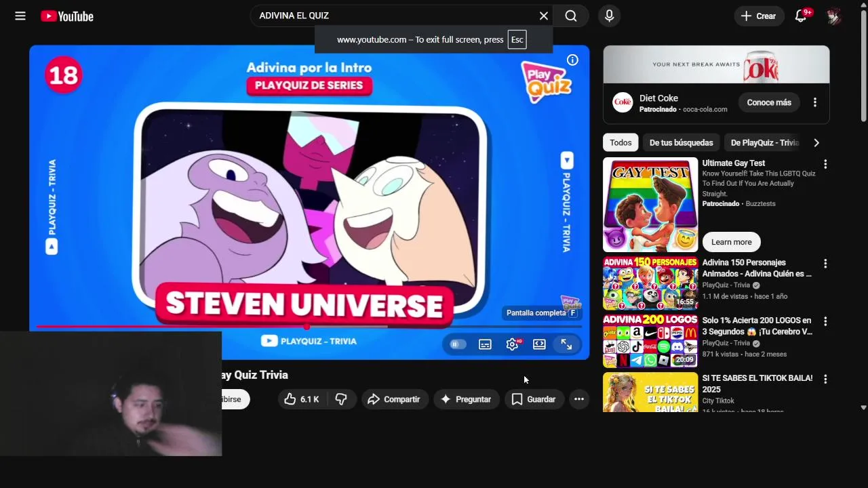Seek using the red progress bar

[309, 327]
